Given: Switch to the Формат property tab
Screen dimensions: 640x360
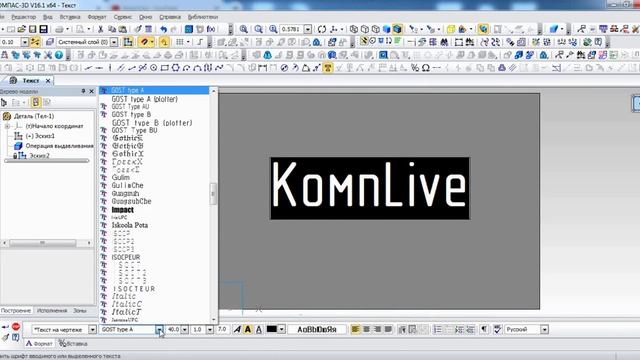Looking at the screenshot, I should pyautogui.click(x=40, y=344).
